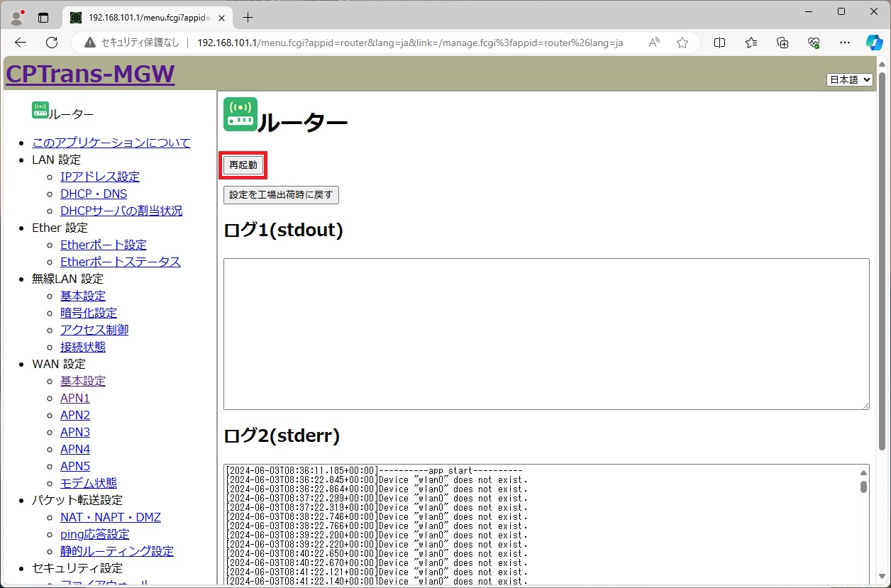Click the stderr log scrollbar down arrow
Screen dimensions: 891x588
click(863, 580)
